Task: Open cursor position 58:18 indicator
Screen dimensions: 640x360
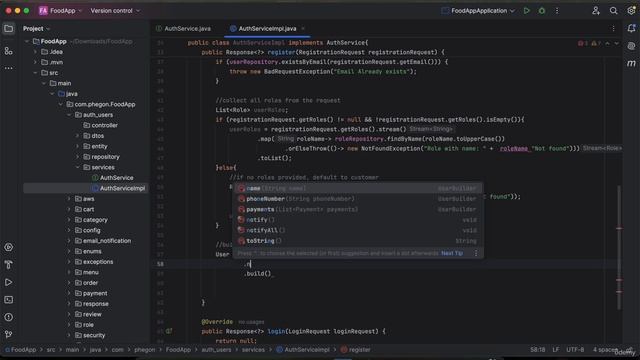Action: coord(538,350)
